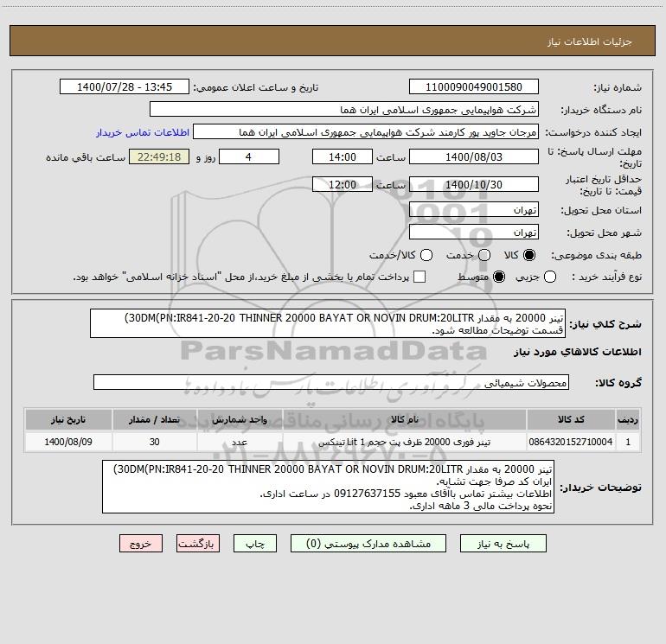The image size is (666, 644).
Task: Click the ردیف column header
Action: 628,419
